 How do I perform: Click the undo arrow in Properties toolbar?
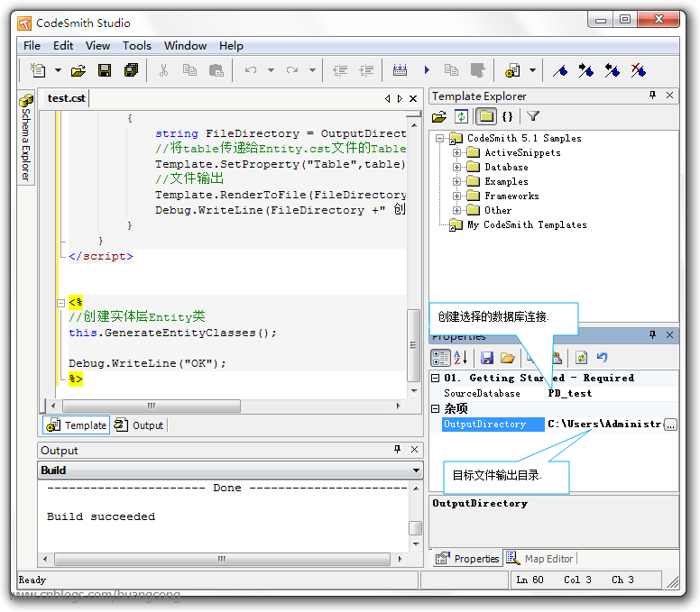click(x=602, y=358)
